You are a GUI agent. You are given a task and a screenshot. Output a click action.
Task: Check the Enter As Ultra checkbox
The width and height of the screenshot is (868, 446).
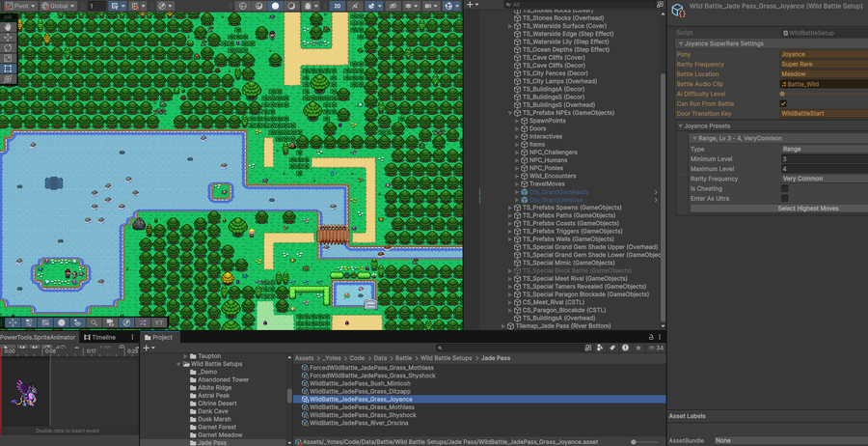[x=784, y=198]
